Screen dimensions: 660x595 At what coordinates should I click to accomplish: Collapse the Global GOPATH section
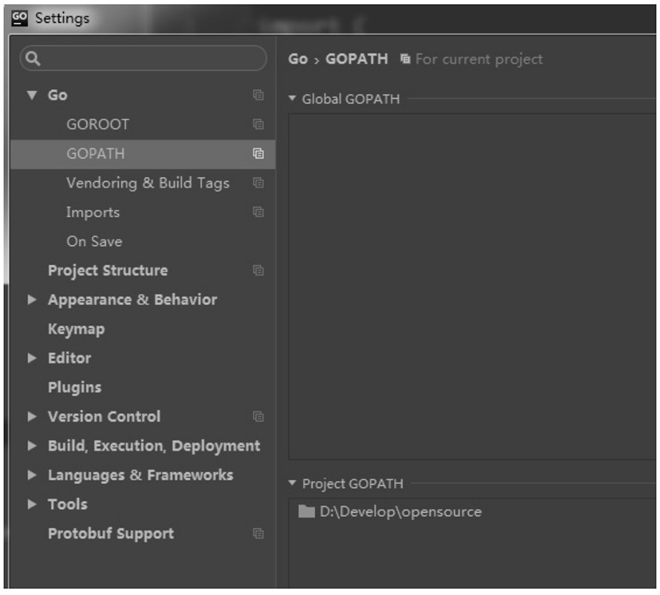[x=292, y=99]
